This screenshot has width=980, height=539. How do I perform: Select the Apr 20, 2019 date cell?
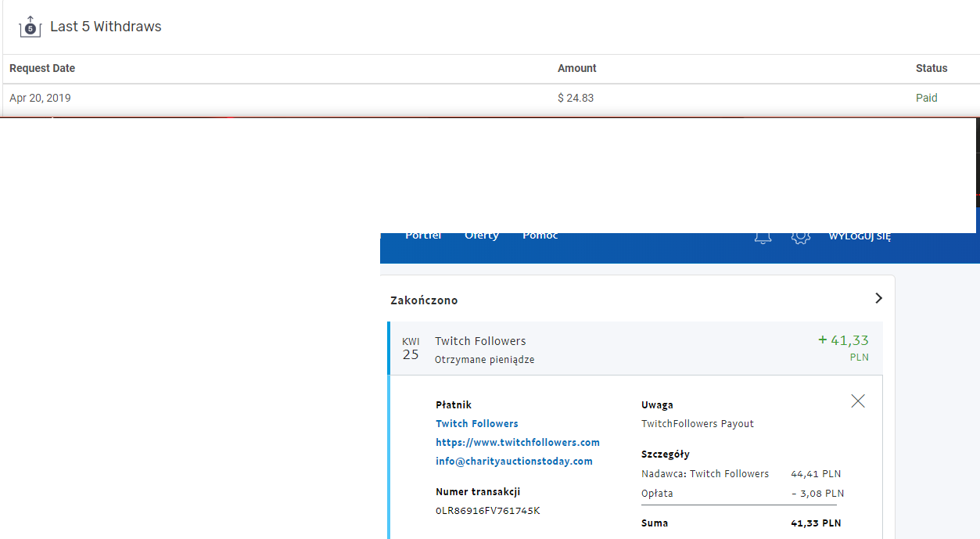point(40,98)
